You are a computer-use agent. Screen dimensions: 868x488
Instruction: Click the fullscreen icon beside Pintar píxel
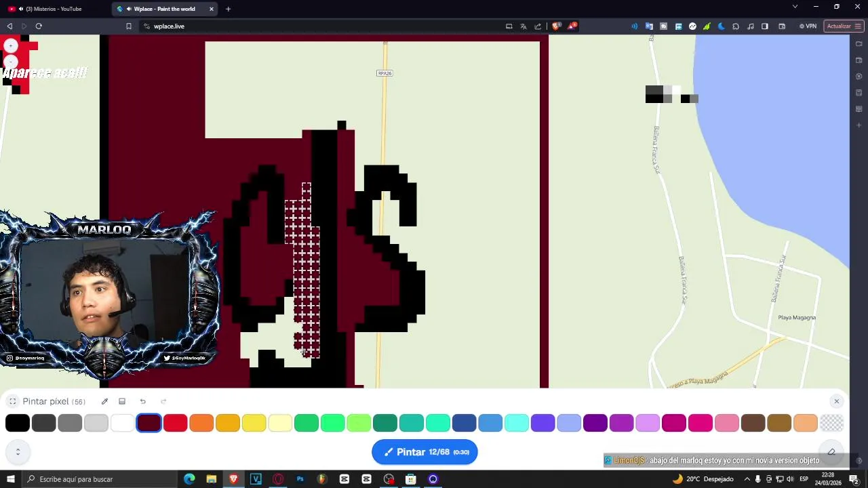pos(12,401)
